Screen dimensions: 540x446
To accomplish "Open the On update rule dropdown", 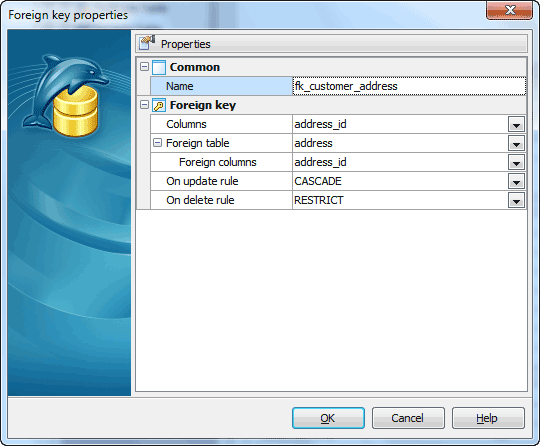I will tap(516, 181).
